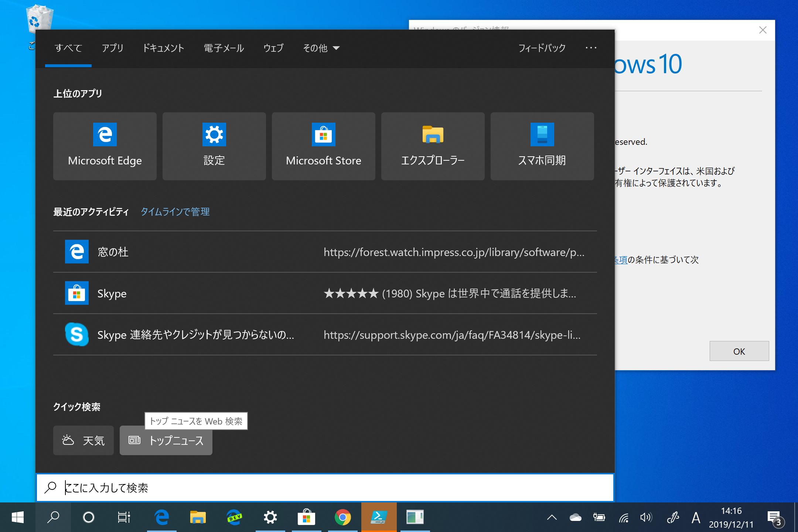Select the 天気 quick search

[x=83, y=440]
